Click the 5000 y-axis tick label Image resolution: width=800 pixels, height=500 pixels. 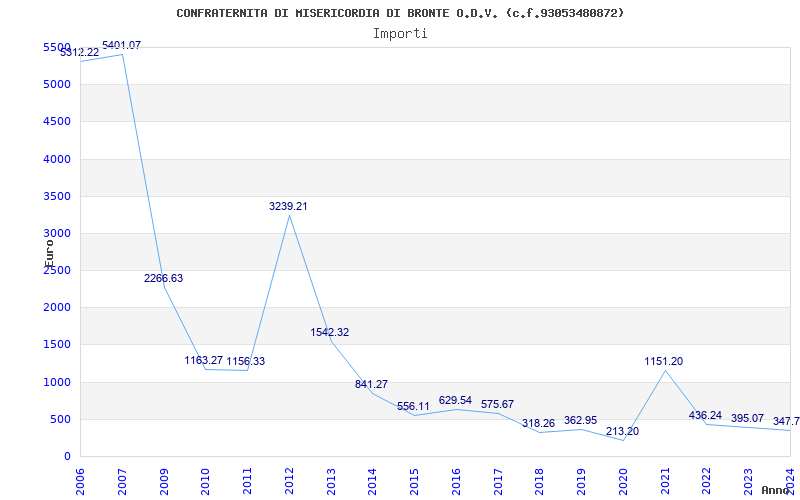click(x=57, y=84)
